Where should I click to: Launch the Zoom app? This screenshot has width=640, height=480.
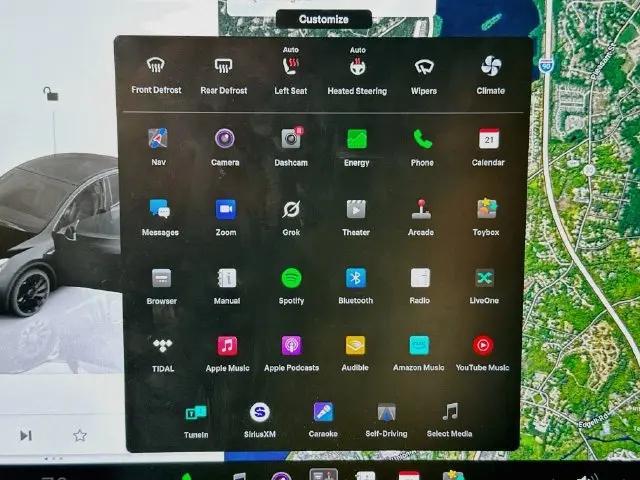pos(226,218)
